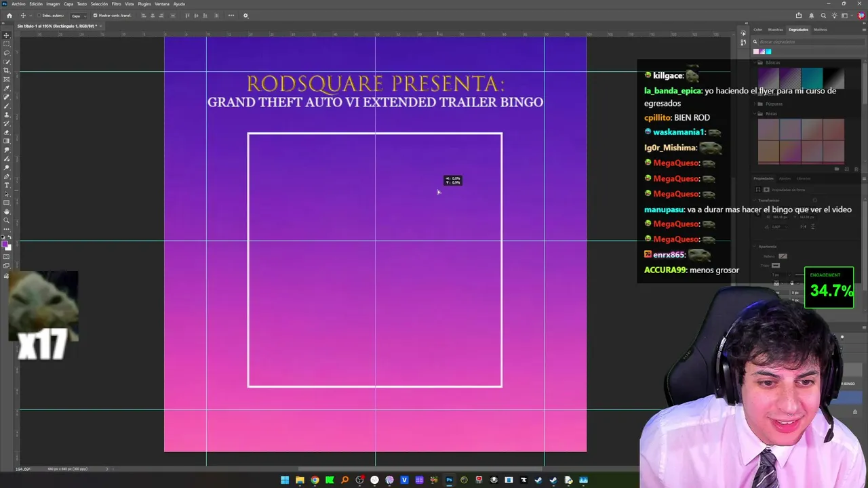Open the Edición menu
Viewport: 868px width, 488px height.
[x=36, y=4]
